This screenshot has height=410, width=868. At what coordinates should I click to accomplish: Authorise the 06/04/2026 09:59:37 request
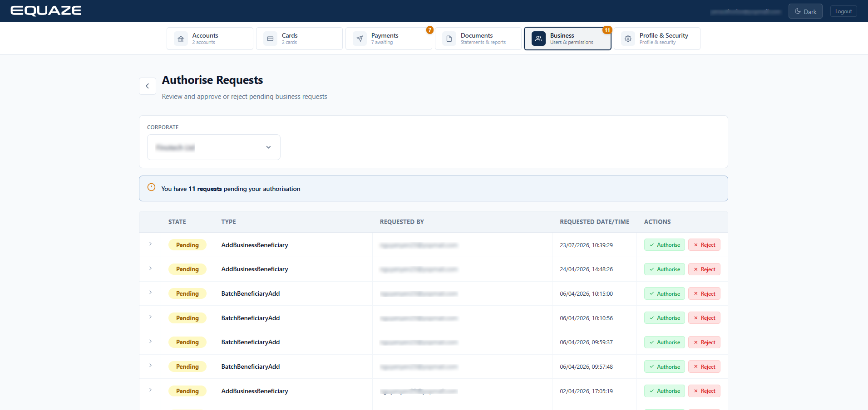tap(664, 342)
